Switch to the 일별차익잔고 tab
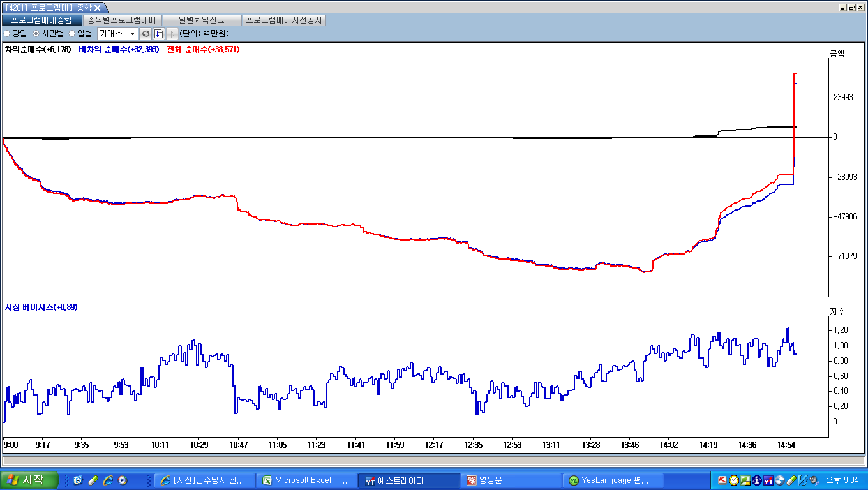The height and width of the screenshot is (490, 868). (x=202, y=20)
